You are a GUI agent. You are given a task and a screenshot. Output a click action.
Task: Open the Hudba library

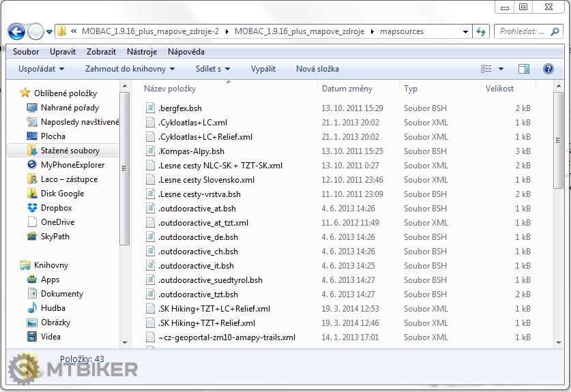pyautogui.click(x=53, y=308)
